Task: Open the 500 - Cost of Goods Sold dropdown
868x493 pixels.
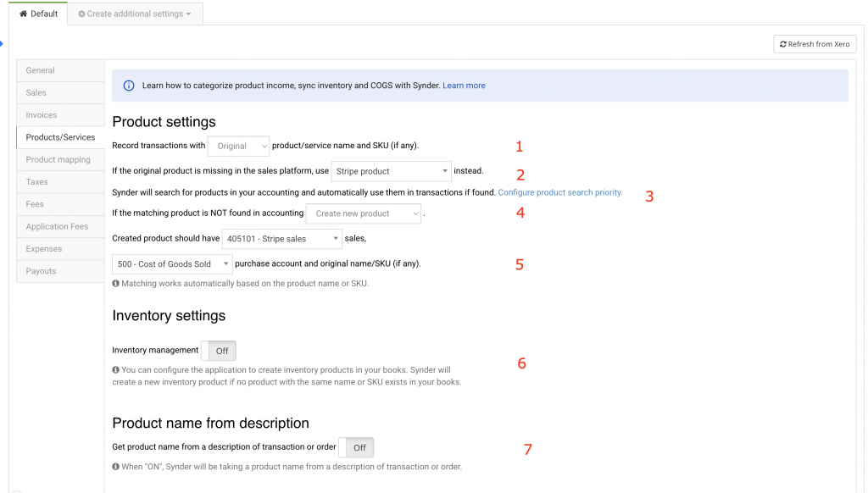Action: [x=172, y=264]
